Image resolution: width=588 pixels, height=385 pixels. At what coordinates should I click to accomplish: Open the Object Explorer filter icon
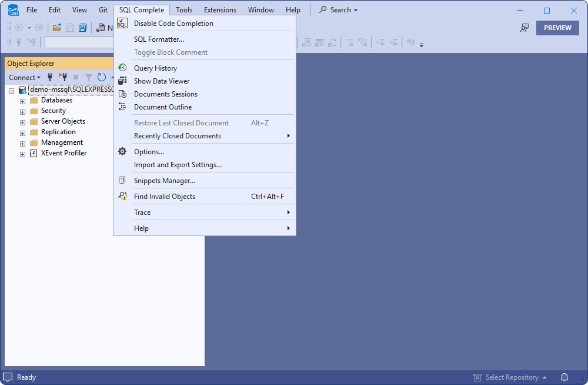click(x=88, y=77)
